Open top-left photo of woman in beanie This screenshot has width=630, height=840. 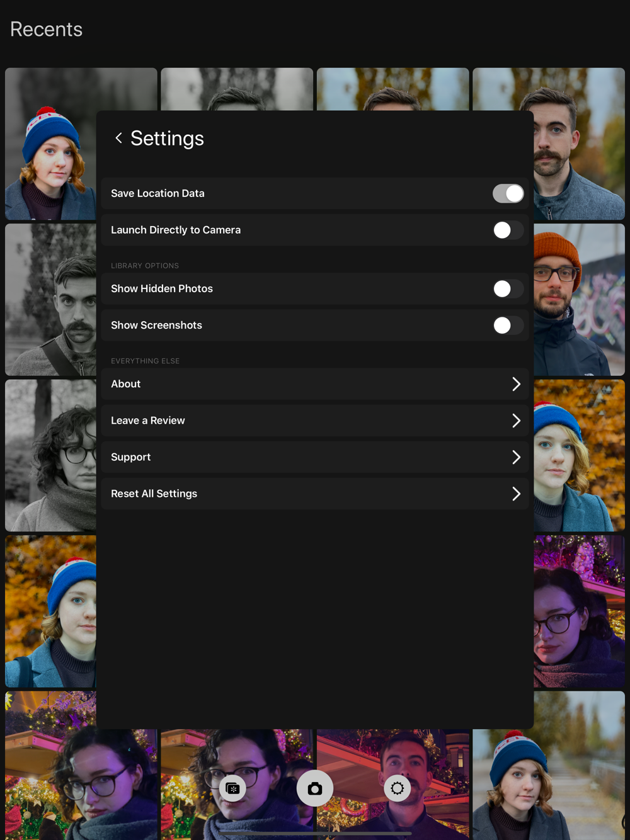coord(50,144)
